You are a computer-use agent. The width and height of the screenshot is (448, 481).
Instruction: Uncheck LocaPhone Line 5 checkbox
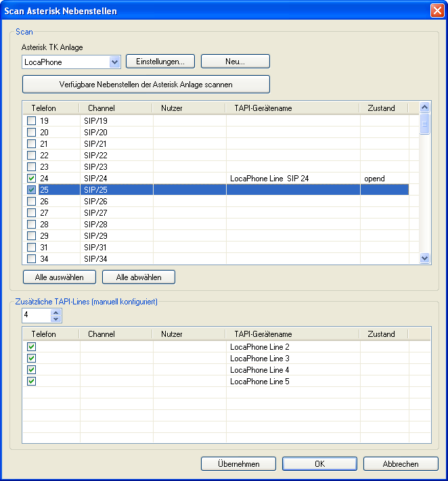[31, 382]
